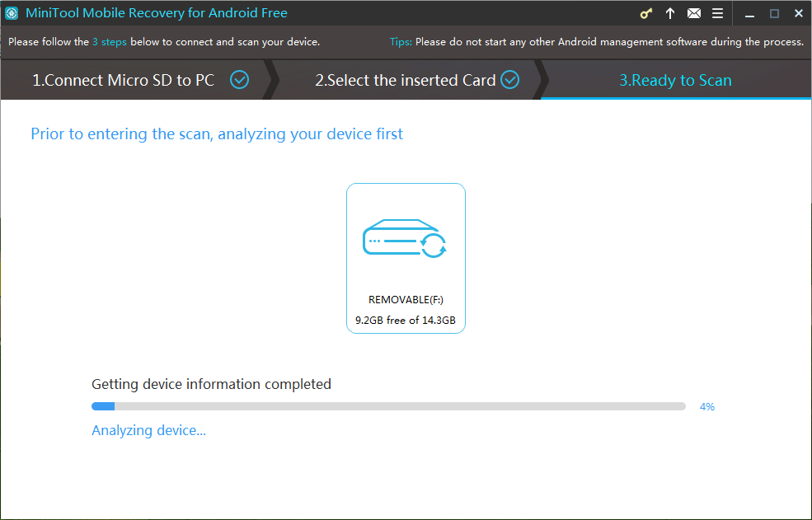Screen dimensions: 812x520
Task: Open the envelope feedback icon
Action: tap(694, 13)
